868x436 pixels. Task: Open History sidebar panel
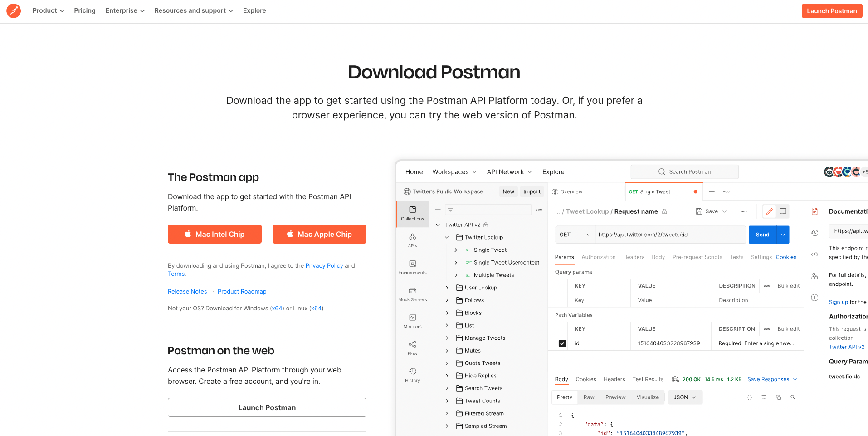pos(413,375)
